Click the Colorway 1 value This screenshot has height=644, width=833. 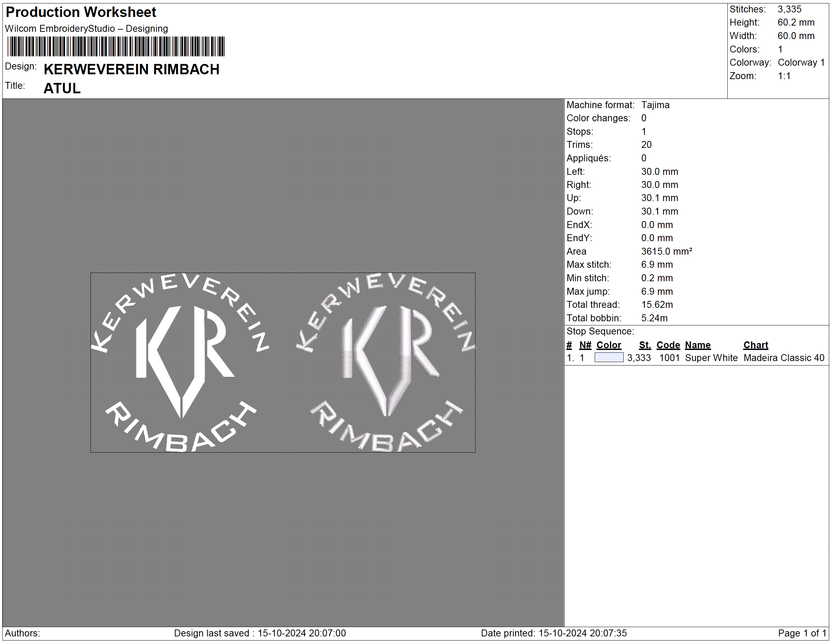point(801,63)
